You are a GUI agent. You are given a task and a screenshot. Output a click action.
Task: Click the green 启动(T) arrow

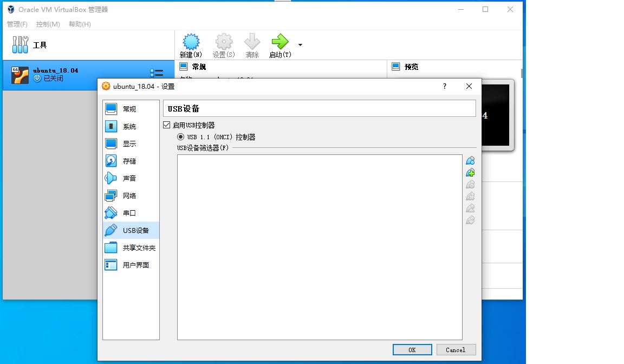click(x=279, y=41)
